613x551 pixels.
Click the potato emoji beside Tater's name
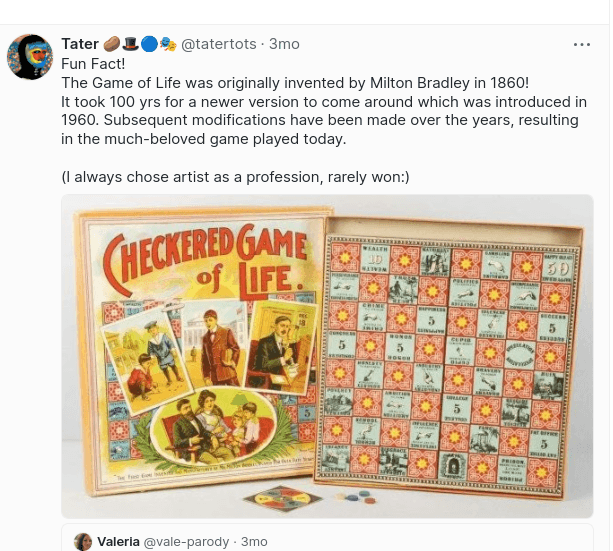(x=112, y=44)
